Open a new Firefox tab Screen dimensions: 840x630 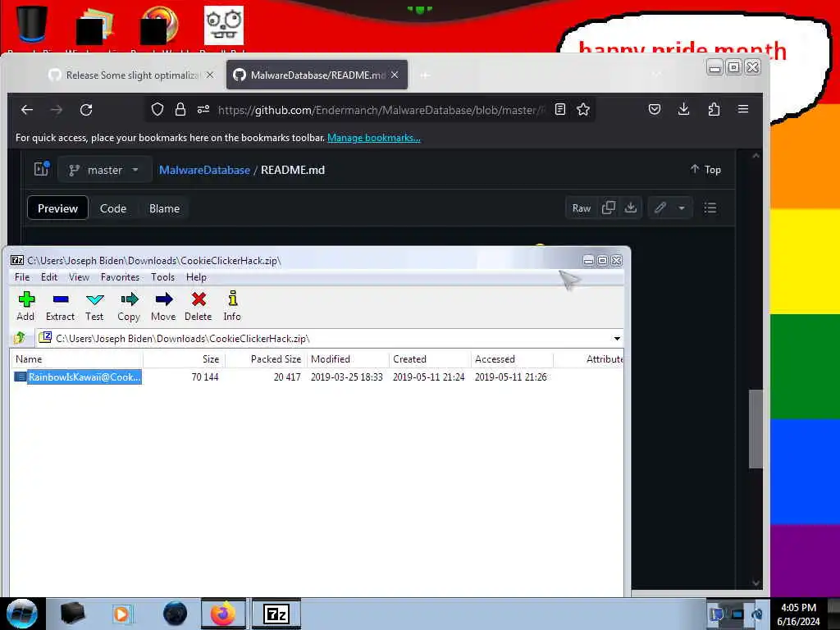tap(424, 75)
